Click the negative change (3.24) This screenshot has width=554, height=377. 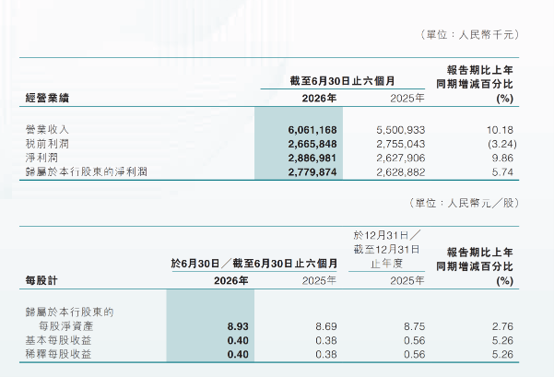[x=502, y=144]
